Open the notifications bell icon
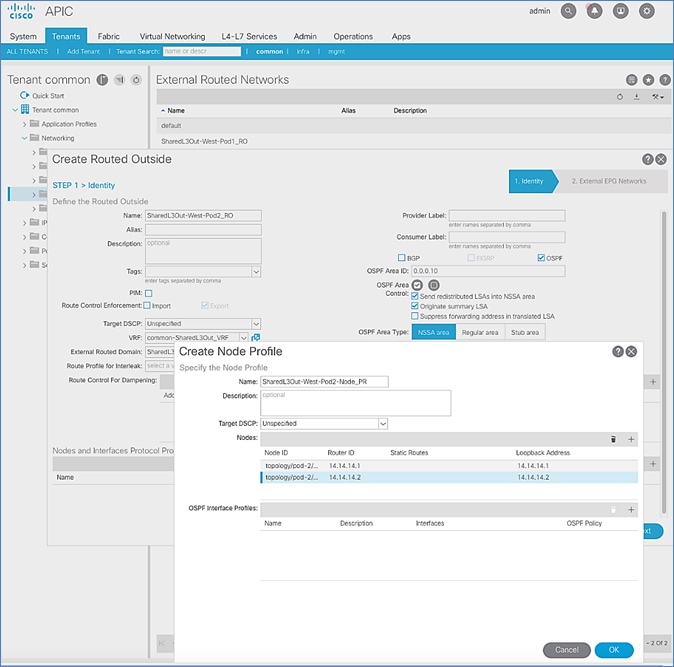Image resolution: width=674 pixels, height=667 pixels. pyautogui.click(x=594, y=11)
